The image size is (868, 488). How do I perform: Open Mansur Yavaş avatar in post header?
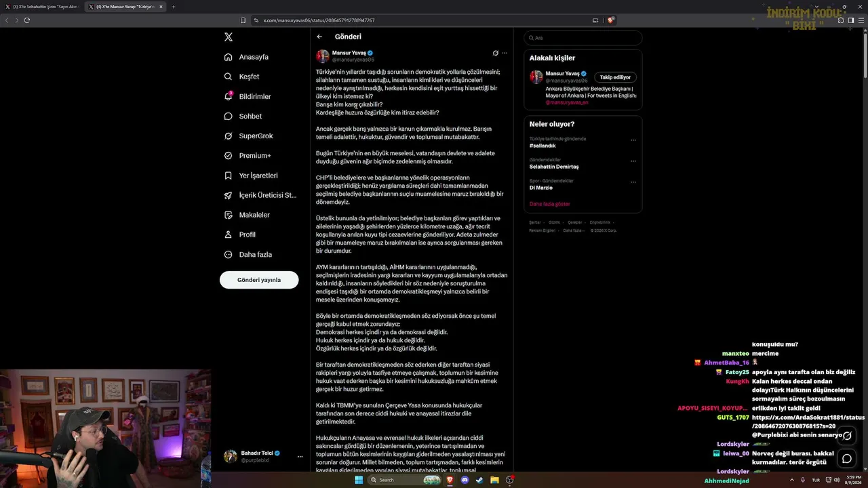323,56
